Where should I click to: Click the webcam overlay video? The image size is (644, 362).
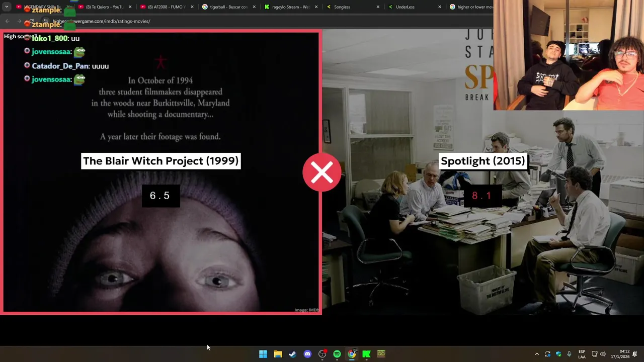pyautogui.click(x=569, y=55)
